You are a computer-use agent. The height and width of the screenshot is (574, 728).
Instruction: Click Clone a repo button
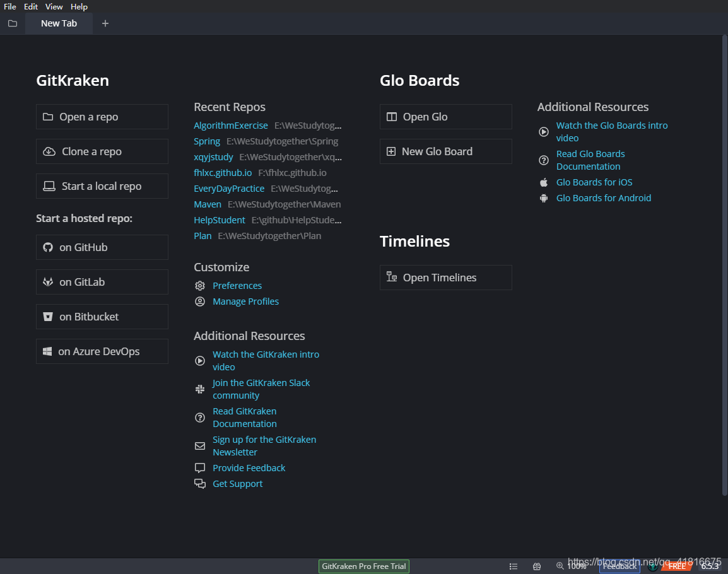click(x=102, y=151)
